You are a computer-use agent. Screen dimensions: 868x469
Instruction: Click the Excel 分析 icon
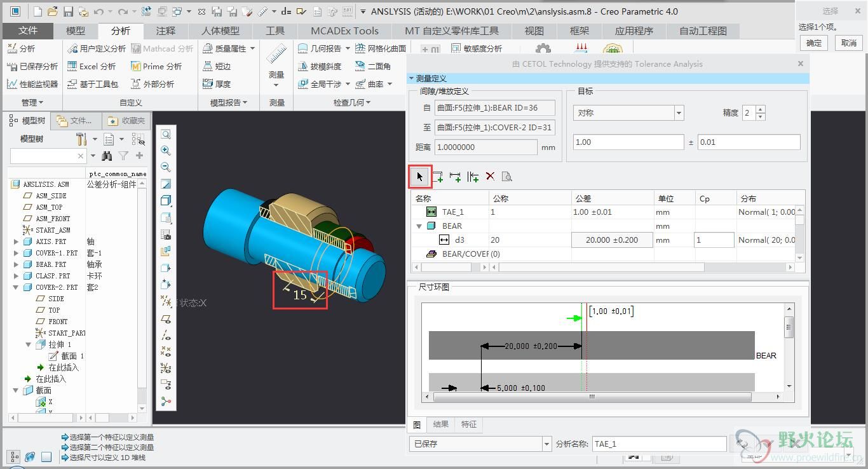(71, 66)
